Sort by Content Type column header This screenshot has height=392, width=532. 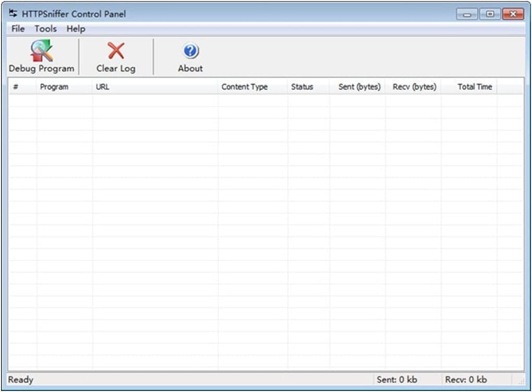click(252, 87)
